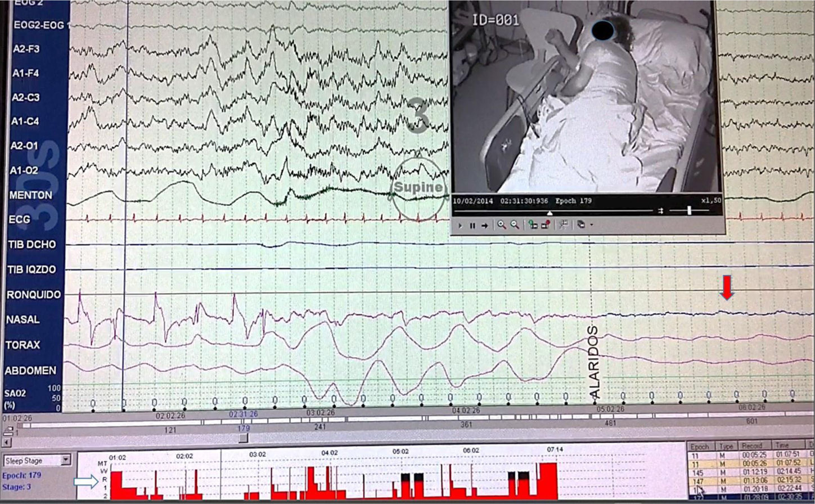Click the right arrow step button

pyautogui.click(x=484, y=225)
